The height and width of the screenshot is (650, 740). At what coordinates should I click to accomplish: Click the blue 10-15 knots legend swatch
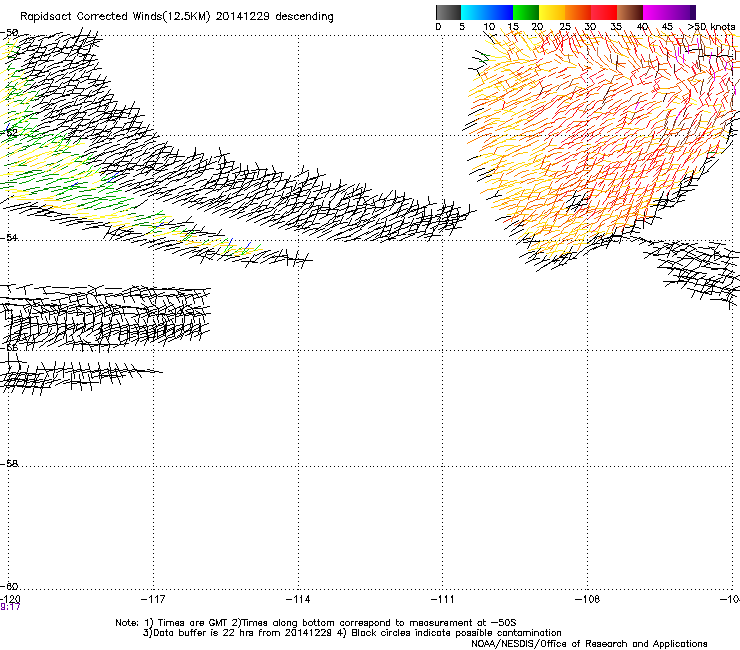pos(500,12)
